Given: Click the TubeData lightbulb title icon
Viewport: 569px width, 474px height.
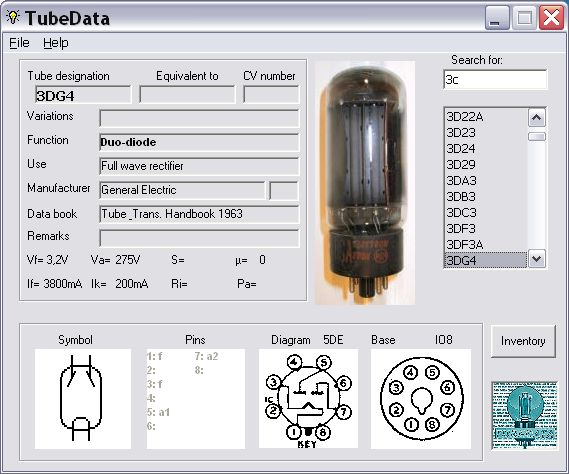Looking at the screenshot, I should (x=13, y=17).
